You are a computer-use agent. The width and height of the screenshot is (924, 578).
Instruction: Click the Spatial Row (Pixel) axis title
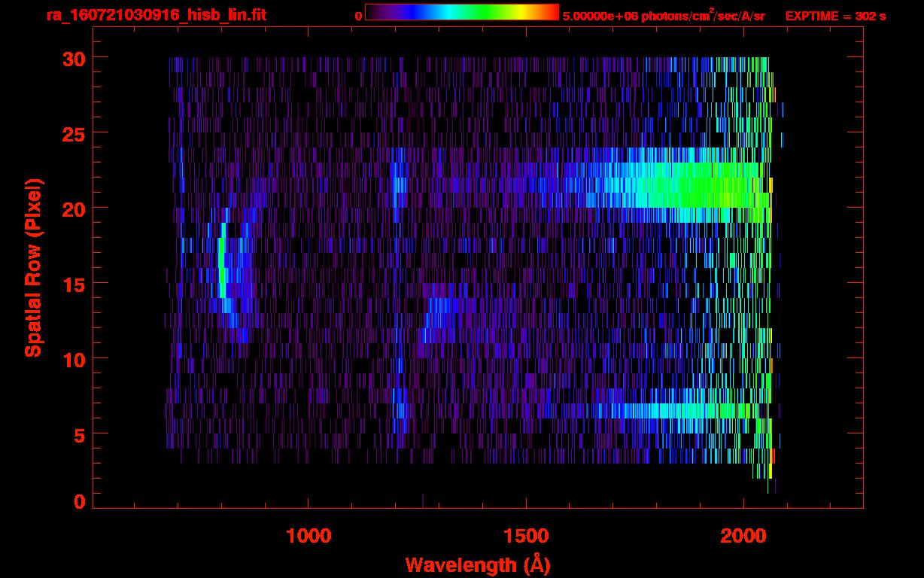(33, 268)
